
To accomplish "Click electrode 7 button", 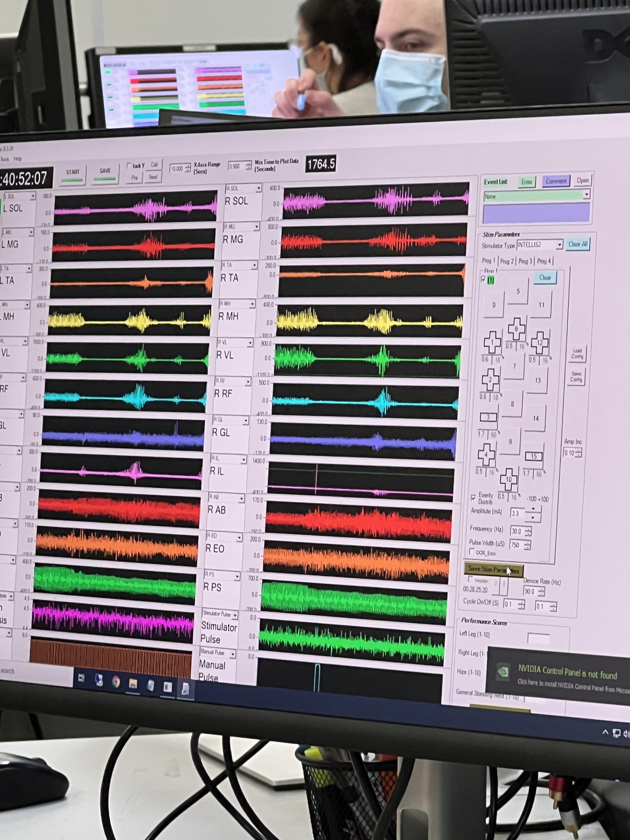I will pyautogui.click(x=514, y=367).
